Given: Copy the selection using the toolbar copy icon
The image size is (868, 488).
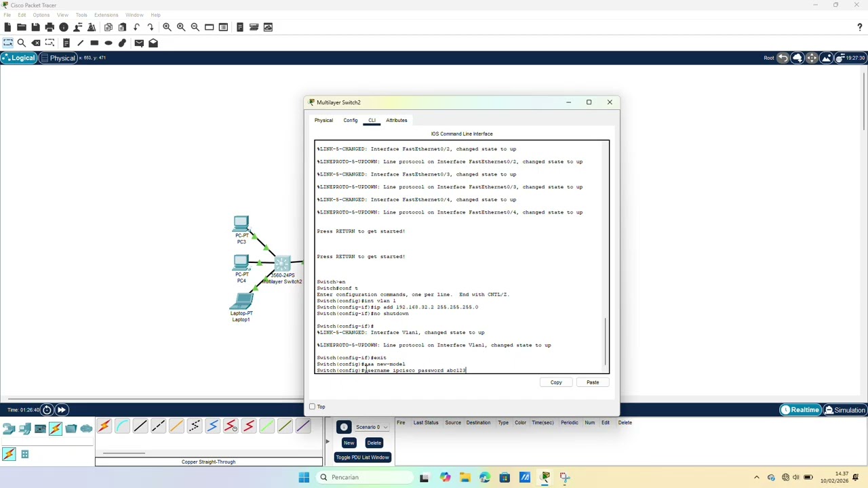Looking at the screenshot, I should (108, 27).
